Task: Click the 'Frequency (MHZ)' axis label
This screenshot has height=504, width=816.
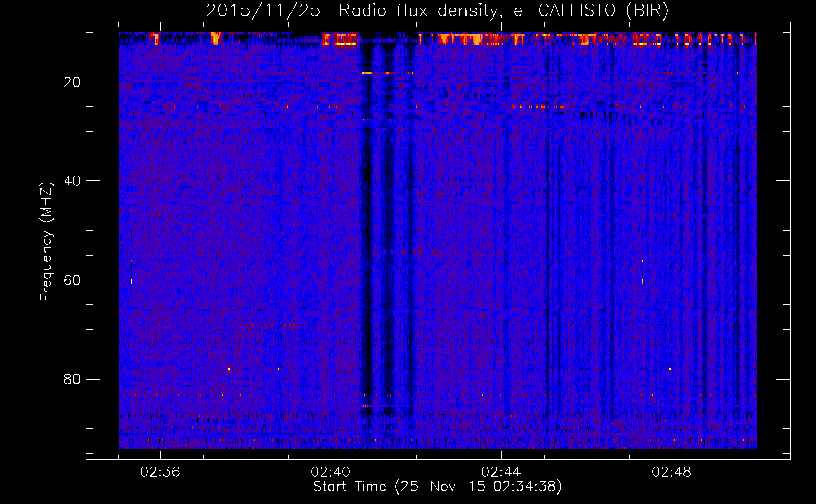Action: point(46,242)
